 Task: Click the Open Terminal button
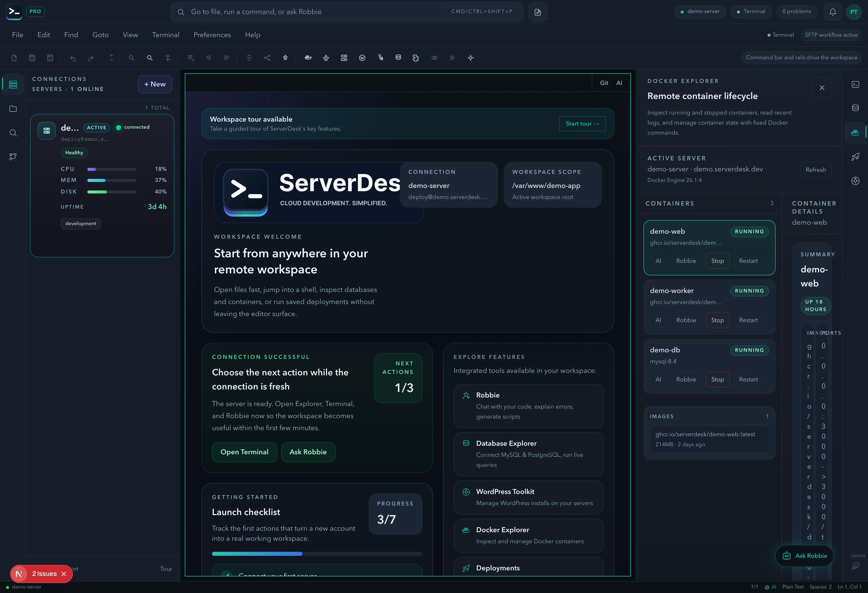244,452
